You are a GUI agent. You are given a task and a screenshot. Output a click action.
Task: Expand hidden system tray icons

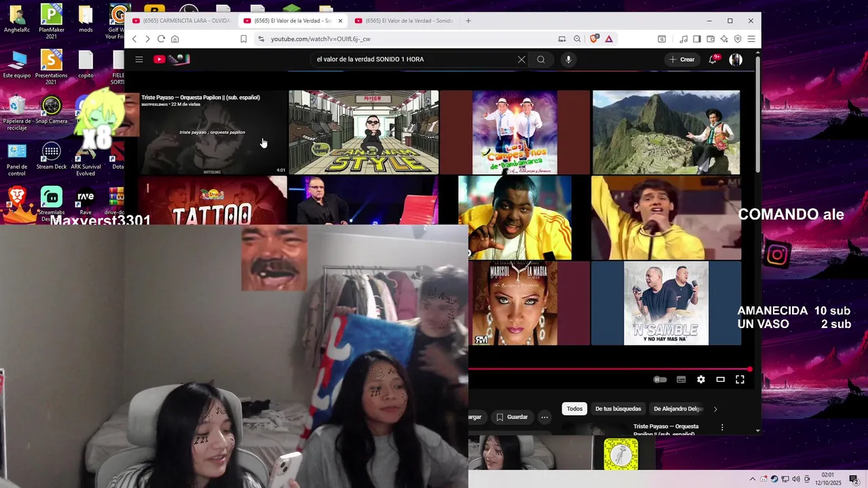[x=752, y=479]
